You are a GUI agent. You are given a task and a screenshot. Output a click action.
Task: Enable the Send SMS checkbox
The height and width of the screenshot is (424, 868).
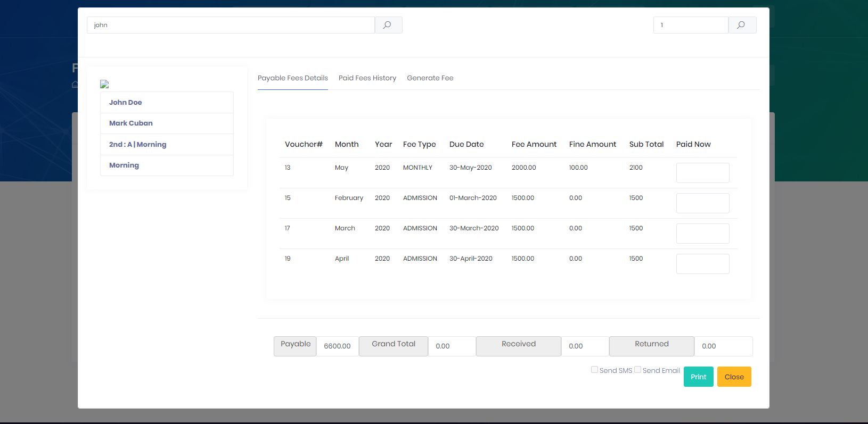(594, 370)
